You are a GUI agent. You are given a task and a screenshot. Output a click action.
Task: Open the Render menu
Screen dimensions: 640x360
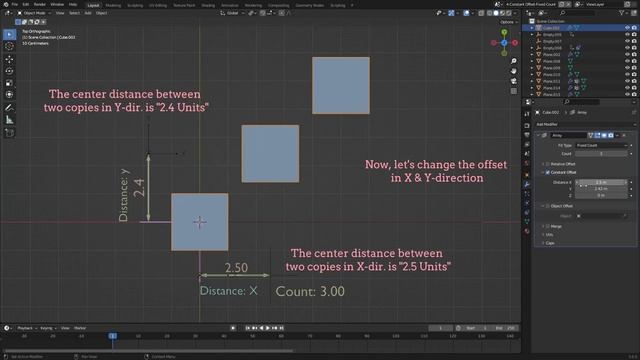[40, 4]
